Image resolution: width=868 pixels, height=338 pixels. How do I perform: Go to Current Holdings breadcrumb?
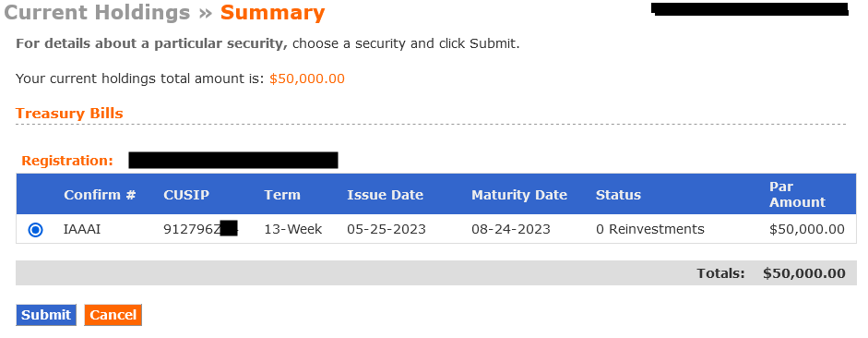[97, 13]
